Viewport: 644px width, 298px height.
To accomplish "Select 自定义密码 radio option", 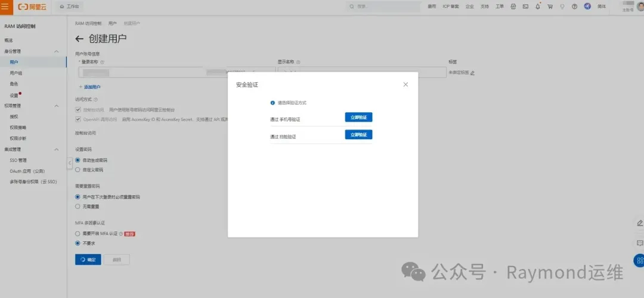I will [78, 170].
